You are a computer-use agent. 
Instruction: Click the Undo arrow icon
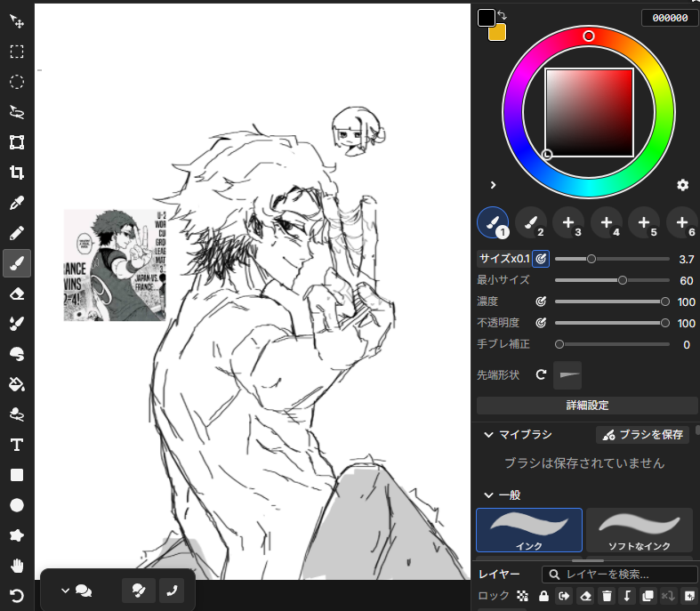pos(17,596)
